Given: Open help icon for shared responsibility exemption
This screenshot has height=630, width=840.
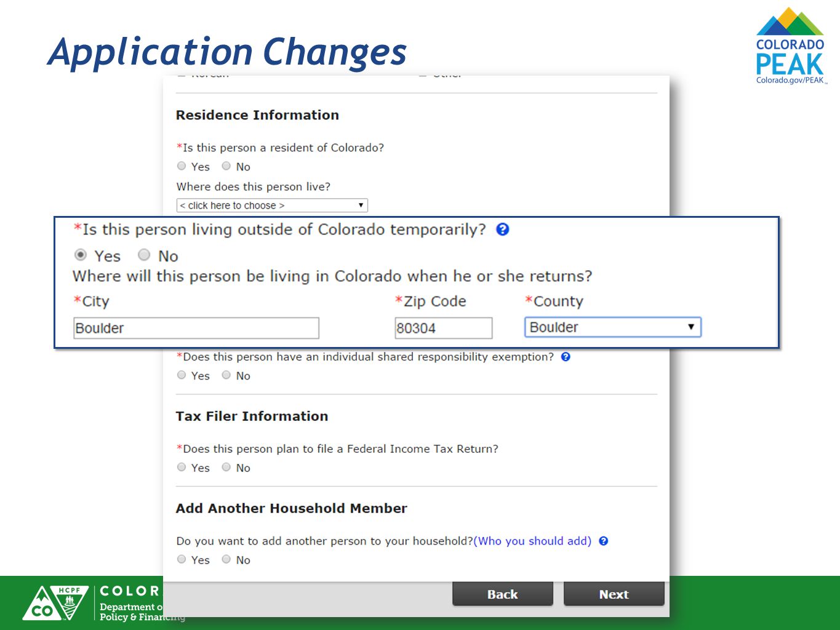Looking at the screenshot, I should click(x=566, y=357).
